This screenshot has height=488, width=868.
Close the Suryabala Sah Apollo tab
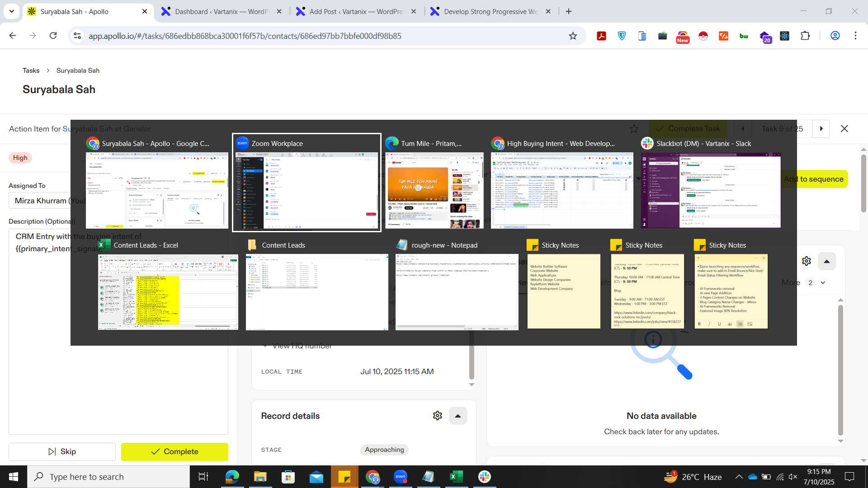(x=145, y=12)
